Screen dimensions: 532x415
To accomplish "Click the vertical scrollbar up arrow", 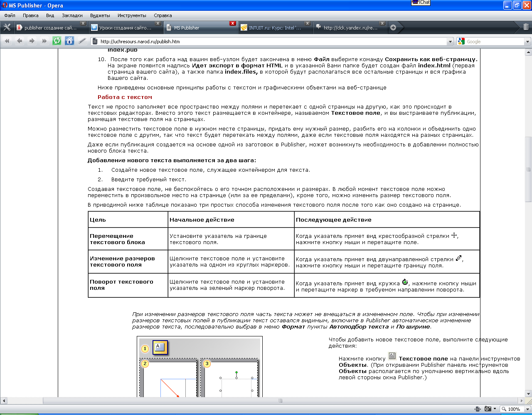I will pyautogui.click(x=528, y=52).
